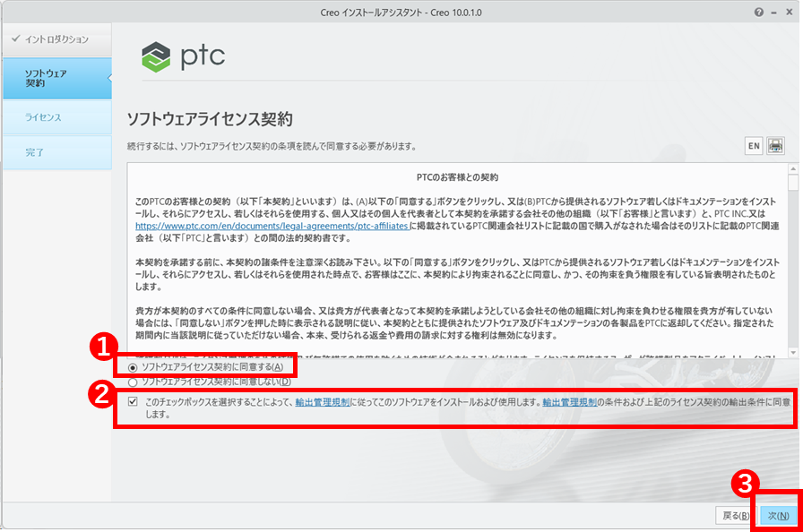Open the second 輸出管理規制 link
The width and height of the screenshot is (803, 532).
(x=570, y=403)
